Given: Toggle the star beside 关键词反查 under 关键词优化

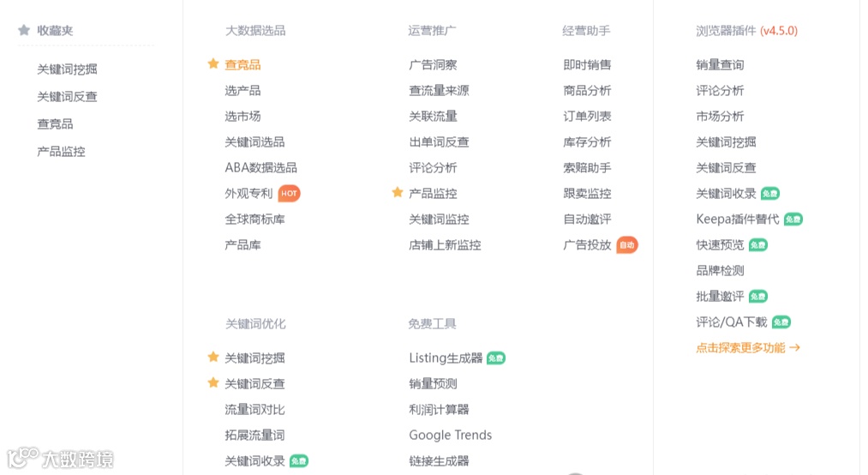Looking at the screenshot, I should pyautogui.click(x=213, y=382).
